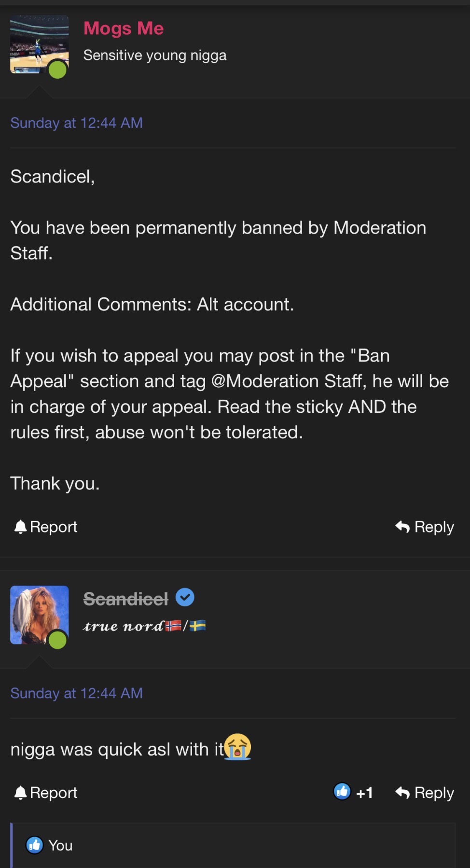Click the green online dot on Scandicel's avatar
Screen dimensions: 470x868
pyautogui.click(x=58, y=641)
